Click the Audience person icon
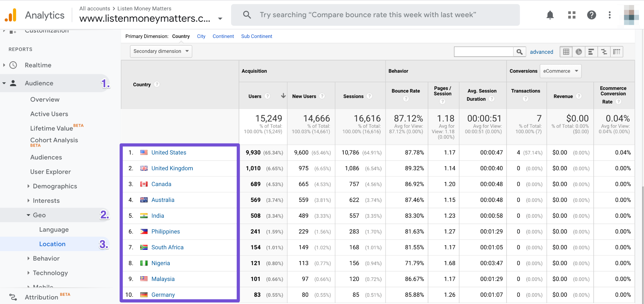 click(x=13, y=83)
